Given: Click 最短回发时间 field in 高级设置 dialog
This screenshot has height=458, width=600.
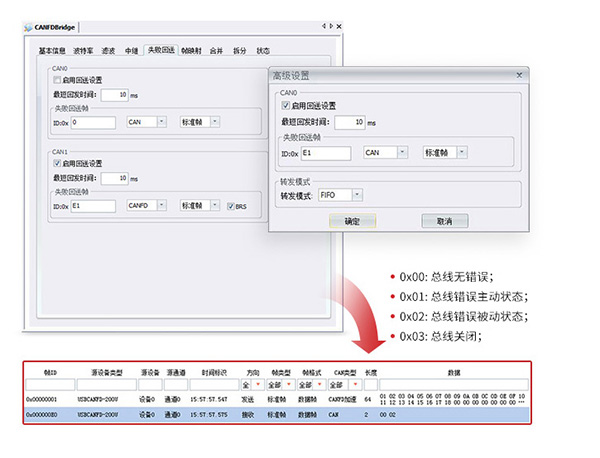Looking at the screenshot, I should [350, 122].
